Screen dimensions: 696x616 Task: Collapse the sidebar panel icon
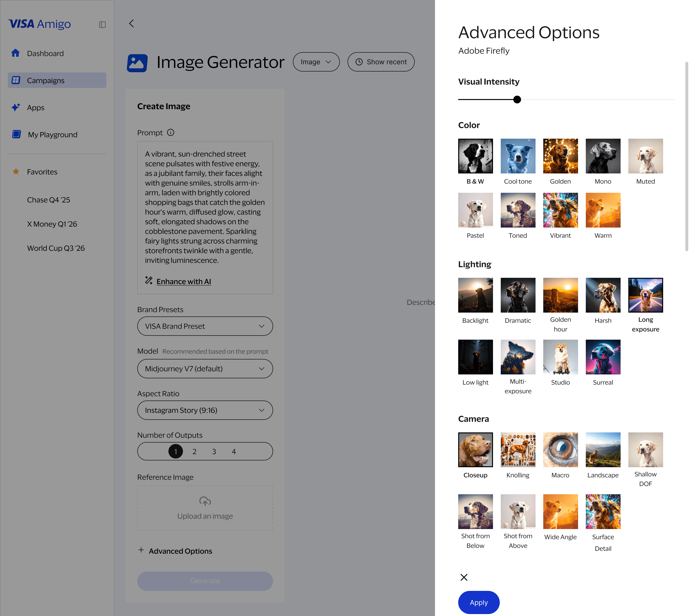point(102,24)
